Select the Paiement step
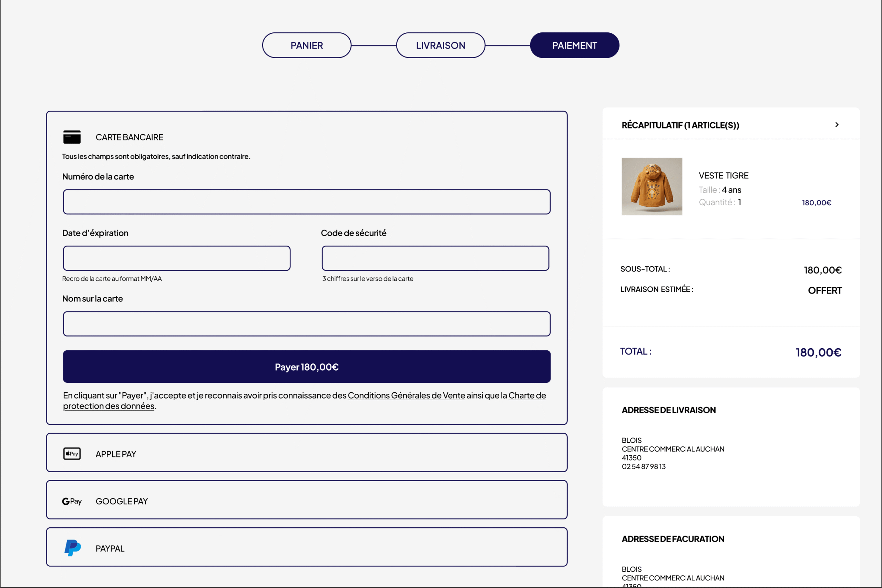 tap(574, 45)
